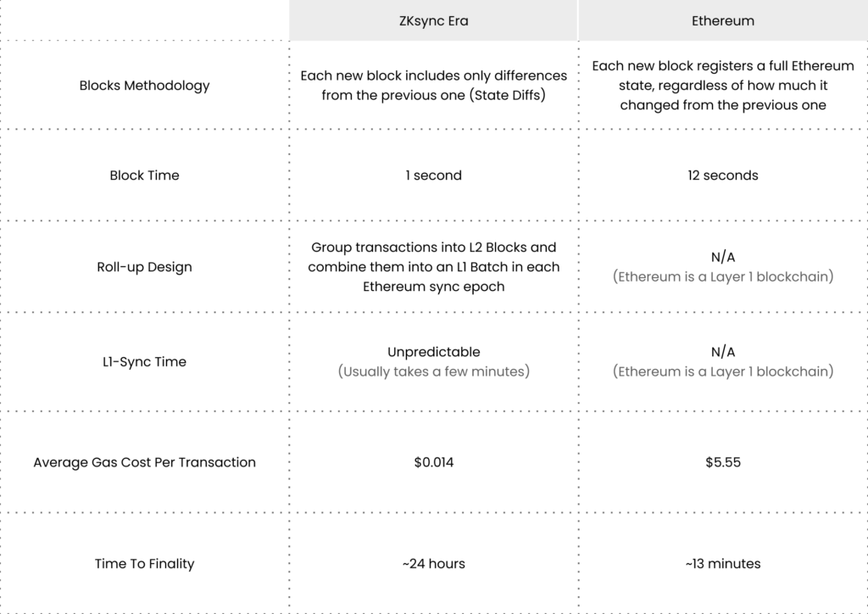Screen dimensions: 868x614
Task: Click the Time To Finality label
Action: (144, 563)
